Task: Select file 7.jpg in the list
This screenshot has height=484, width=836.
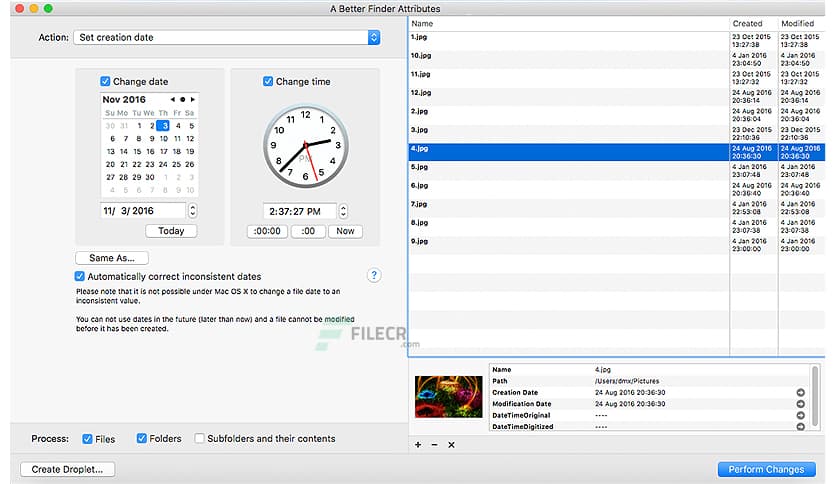Action: [x=617, y=208]
